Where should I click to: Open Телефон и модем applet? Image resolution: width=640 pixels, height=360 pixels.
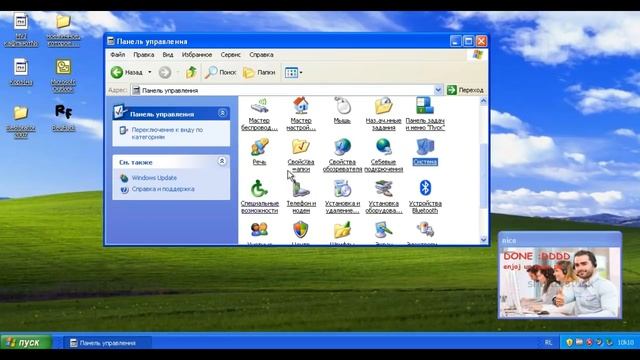[x=301, y=197]
